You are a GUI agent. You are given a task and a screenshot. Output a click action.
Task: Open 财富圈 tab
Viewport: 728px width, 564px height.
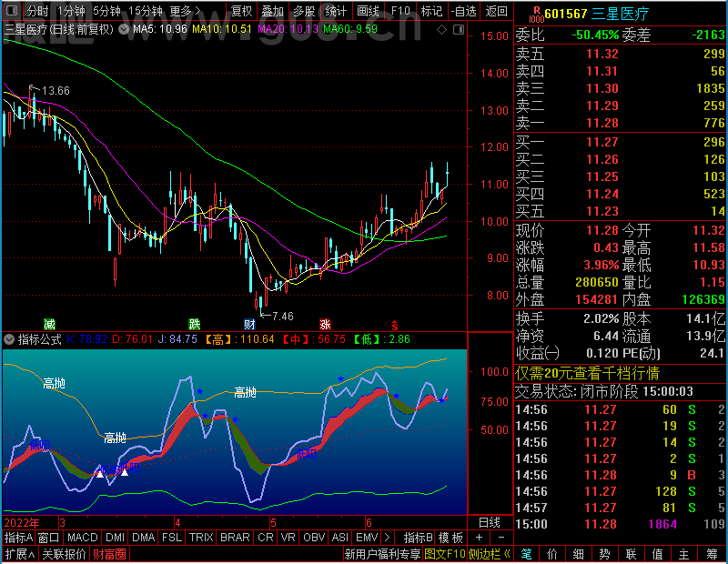[109, 554]
